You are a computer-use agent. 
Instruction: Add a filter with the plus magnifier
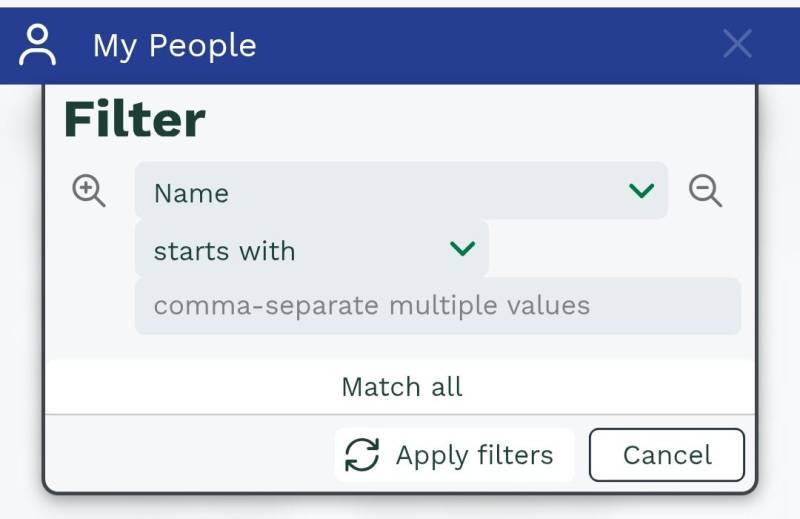89,190
